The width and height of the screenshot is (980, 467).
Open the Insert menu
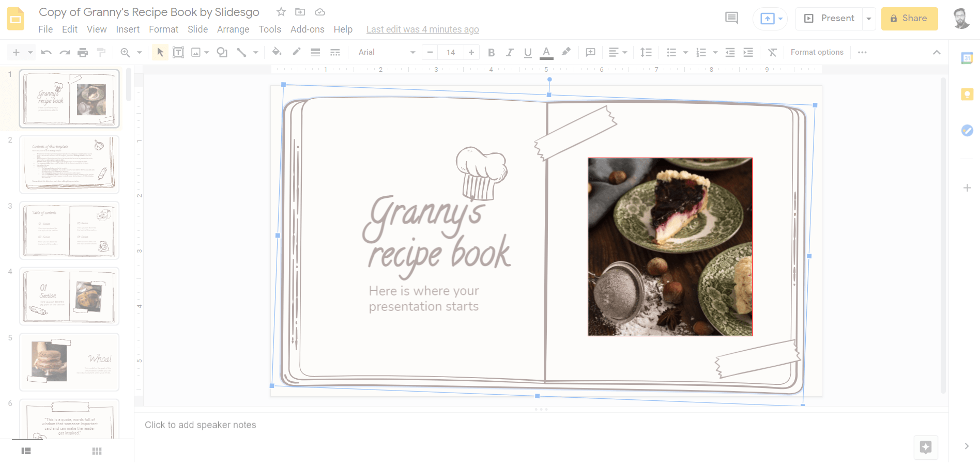coord(128,29)
